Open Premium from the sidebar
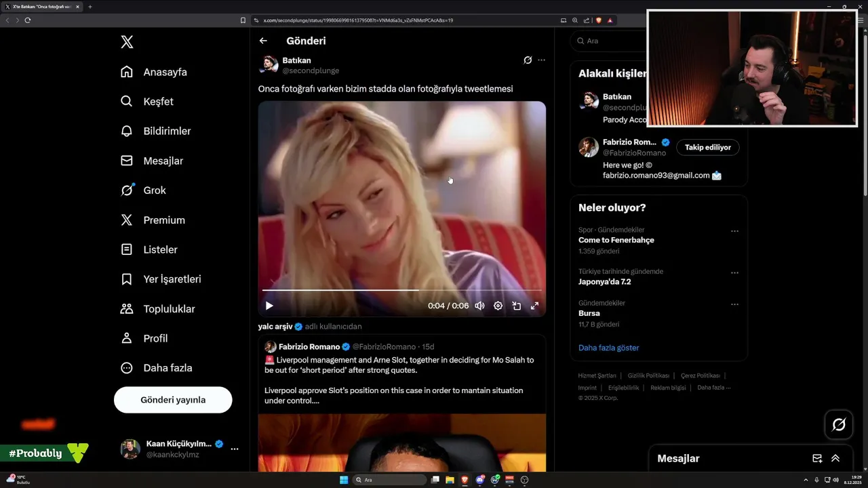The image size is (868, 488). [153, 220]
